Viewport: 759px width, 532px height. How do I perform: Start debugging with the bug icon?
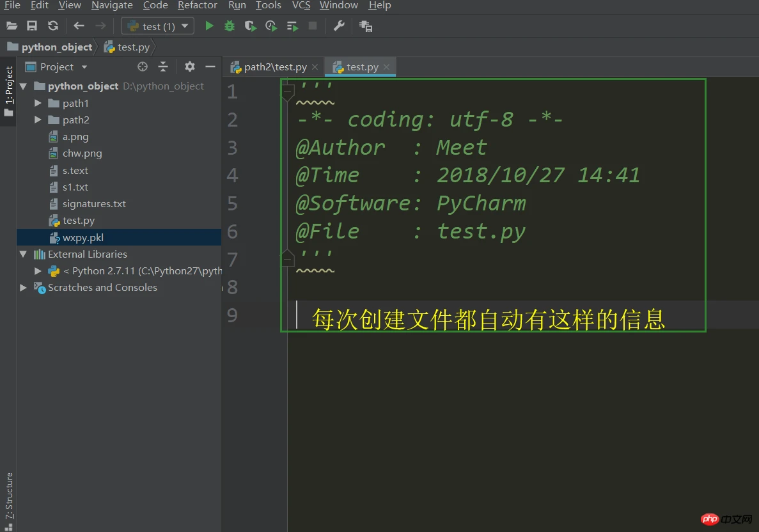click(230, 26)
